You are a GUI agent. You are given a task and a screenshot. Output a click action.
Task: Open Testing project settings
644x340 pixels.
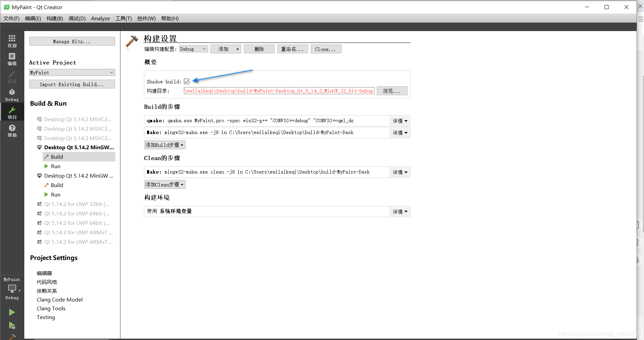(x=46, y=317)
